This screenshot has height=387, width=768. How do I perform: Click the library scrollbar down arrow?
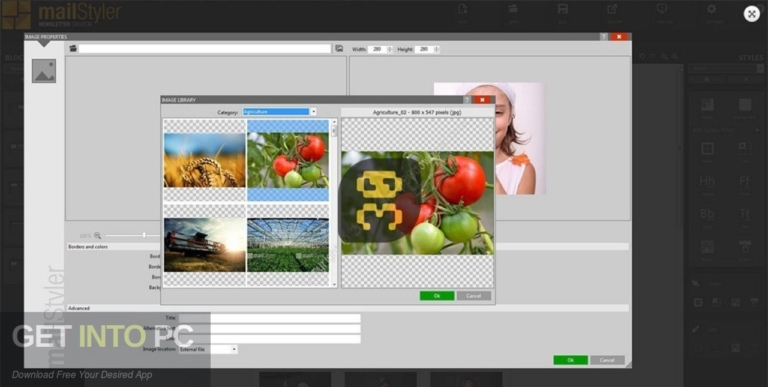click(x=335, y=284)
